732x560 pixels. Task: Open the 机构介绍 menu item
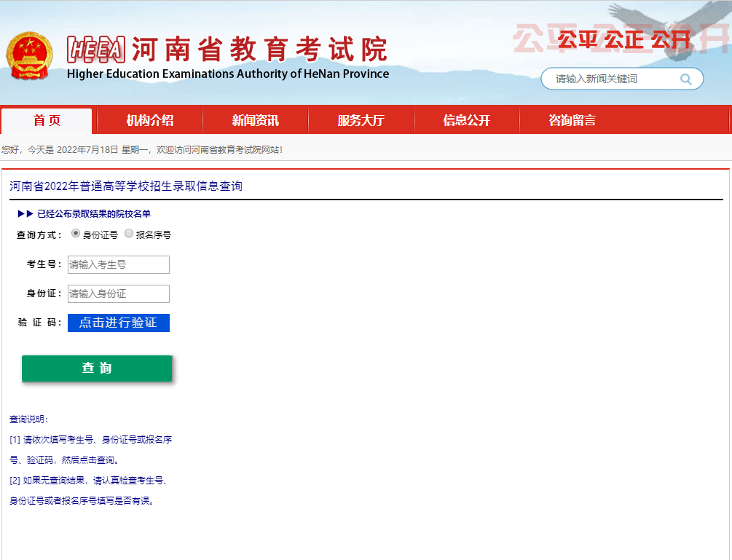click(x=149, y=121)
